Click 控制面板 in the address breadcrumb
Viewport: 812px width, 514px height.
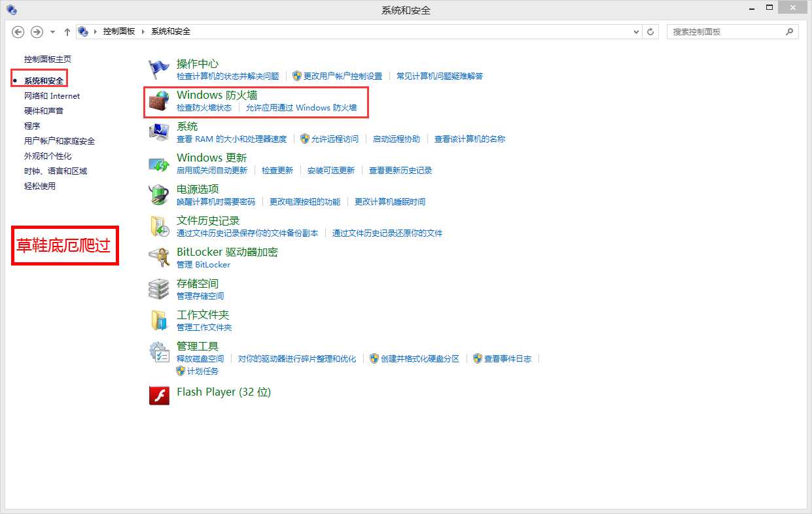pyautogui.click(x=119, y=31)
